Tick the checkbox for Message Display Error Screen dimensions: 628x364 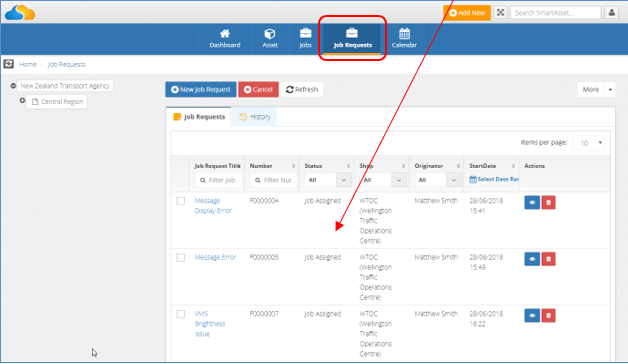pyautogui.click(x=181, y=201)
